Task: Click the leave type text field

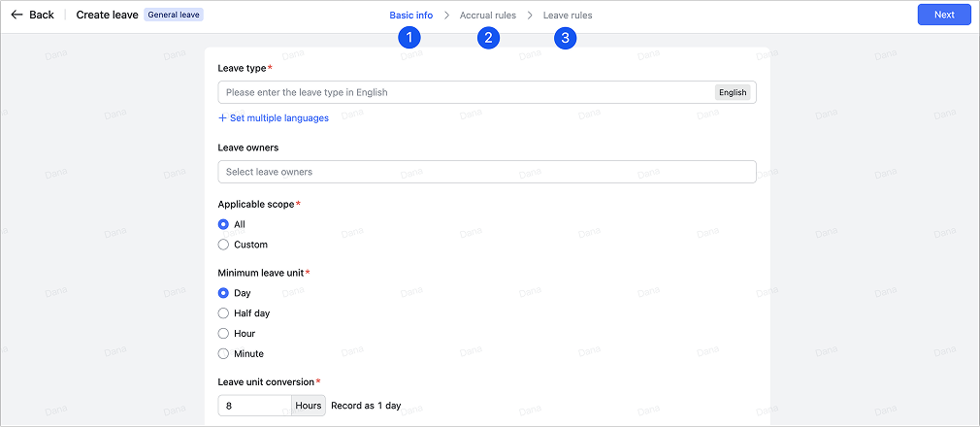Action: click(x=466, y=92)
